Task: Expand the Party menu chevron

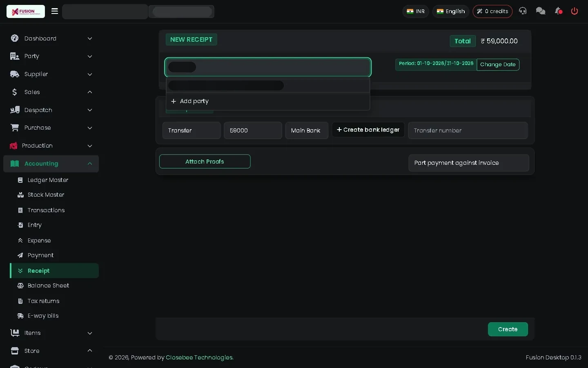Action: click(x=90, y=56)
